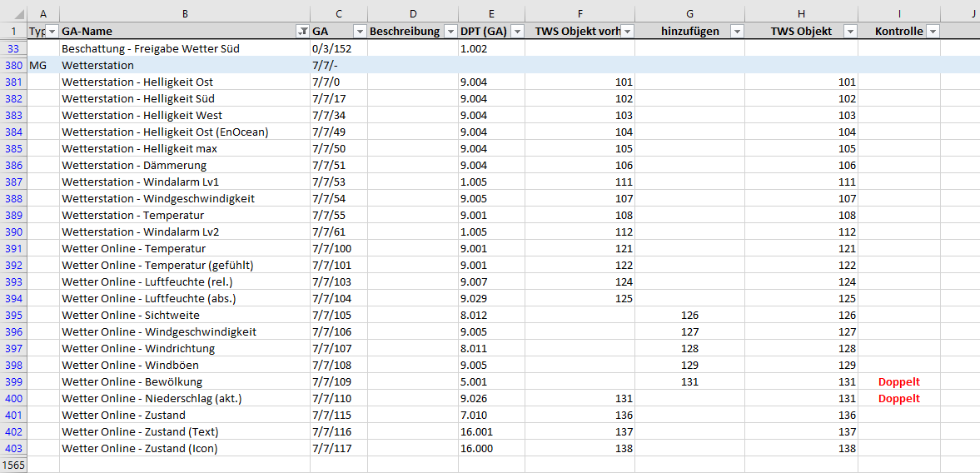Select cell 'Wetterstation - Helligkeit max'
The width and height of the screenshot is (980, 473).
185,148
